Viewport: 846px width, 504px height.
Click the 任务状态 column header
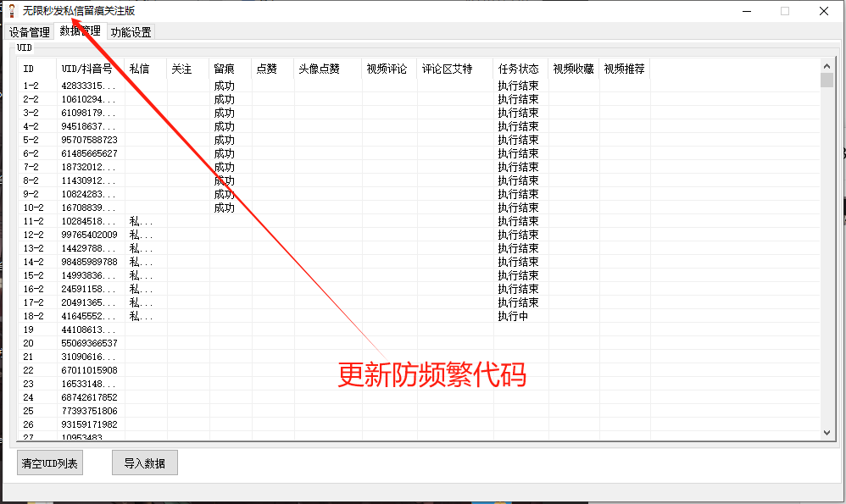518,69
